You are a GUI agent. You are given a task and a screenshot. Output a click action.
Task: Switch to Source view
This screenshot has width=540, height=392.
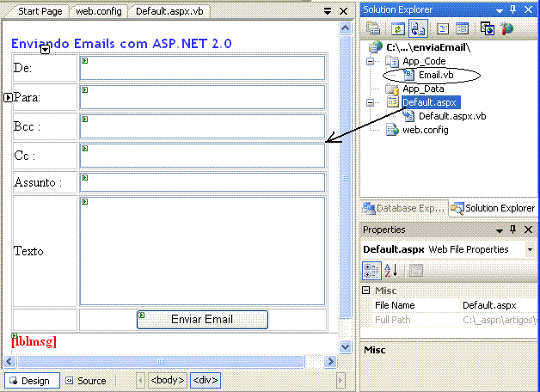point(86,381)
